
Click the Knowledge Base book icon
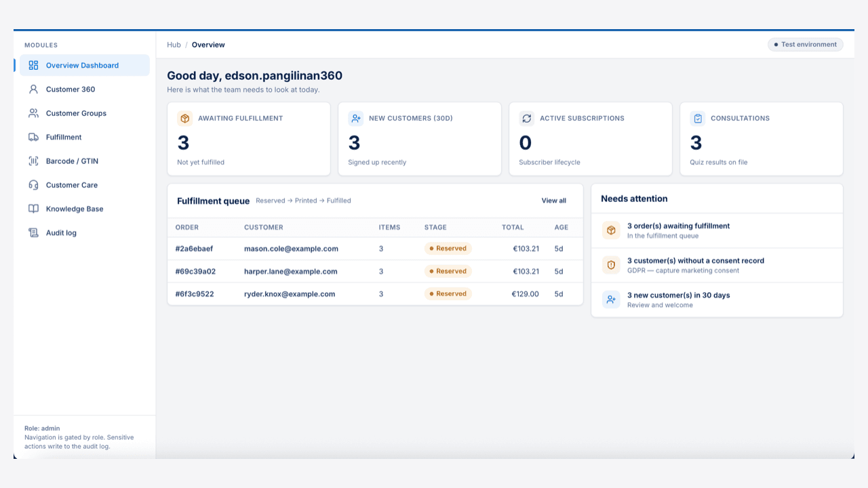tap(33, 209)
